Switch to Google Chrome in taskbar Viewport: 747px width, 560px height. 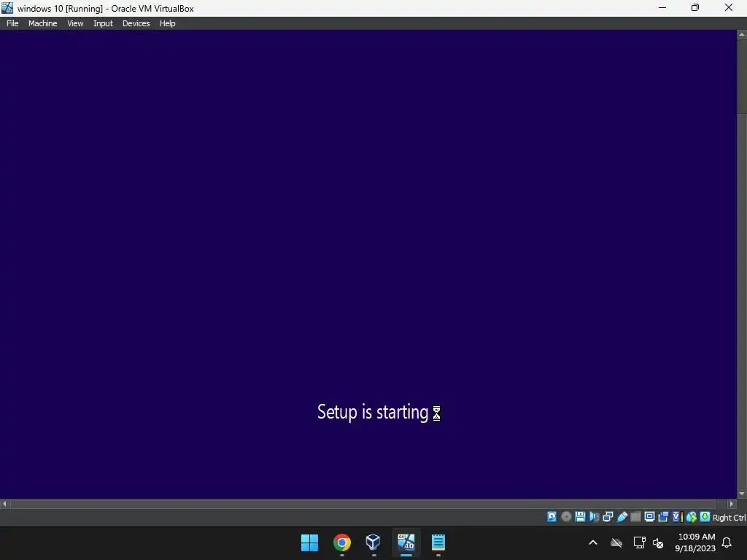click(x=341, y=542)
